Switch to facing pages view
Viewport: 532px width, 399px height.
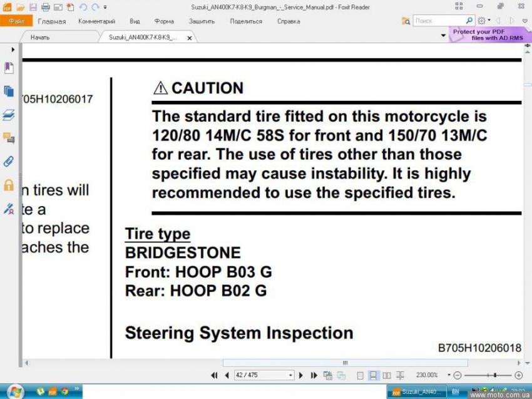386,375
